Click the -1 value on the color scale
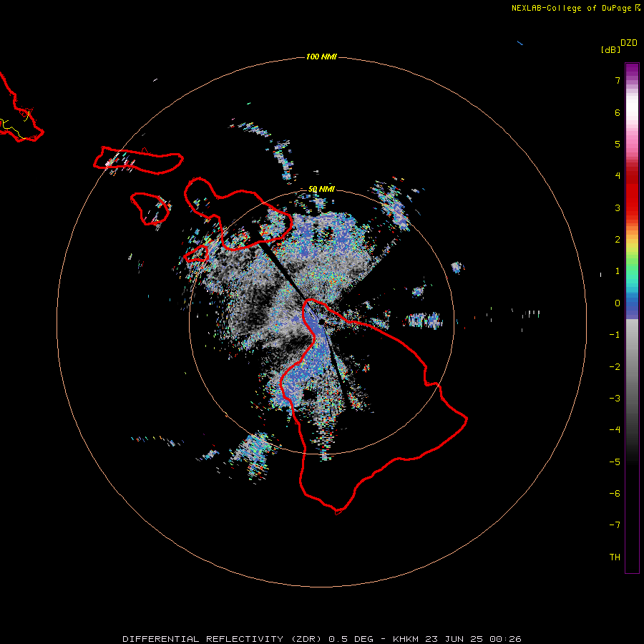Viewport: 644px width, 644px height. [615, 335]
